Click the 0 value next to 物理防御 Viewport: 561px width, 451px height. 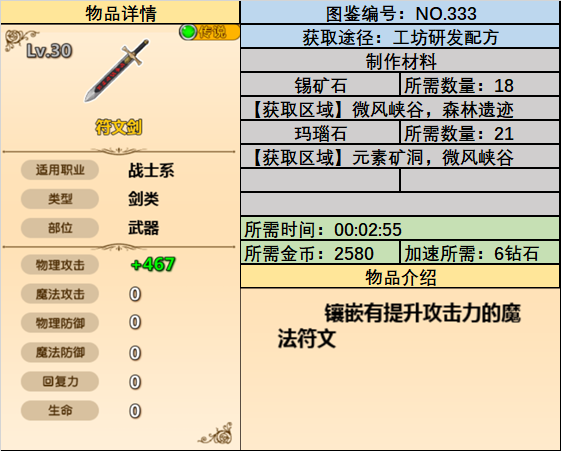135,322
